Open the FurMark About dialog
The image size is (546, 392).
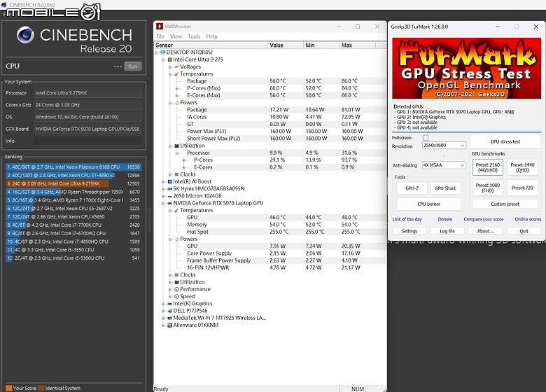(485, 231)
